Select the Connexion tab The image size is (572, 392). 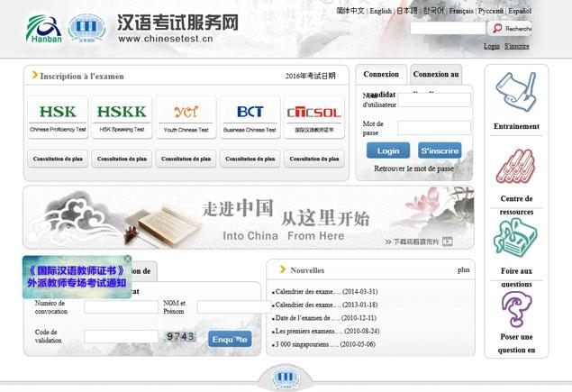[x=381, y=75]
